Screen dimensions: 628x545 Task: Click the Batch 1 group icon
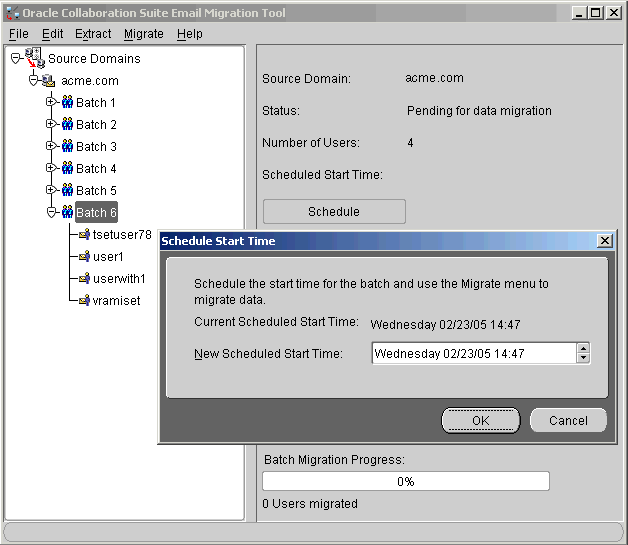click(x=67, y=102)
